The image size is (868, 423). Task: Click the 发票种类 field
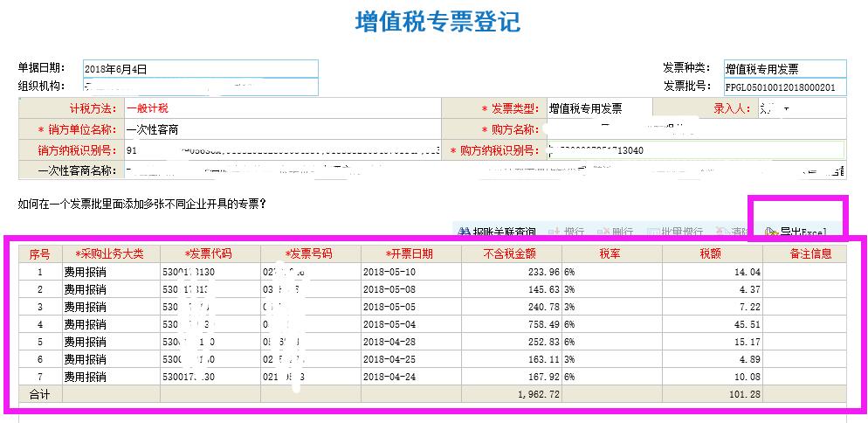coord(784,69)
